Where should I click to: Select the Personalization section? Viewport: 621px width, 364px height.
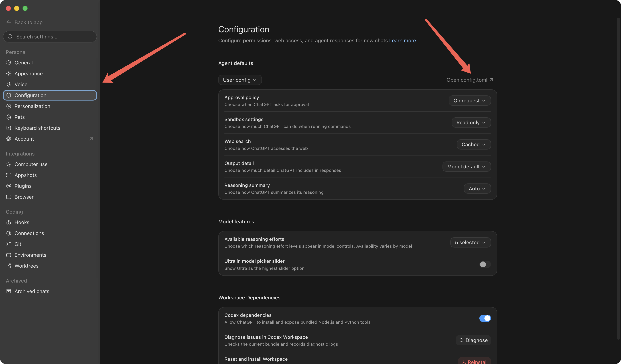click(x=50, y=106)
